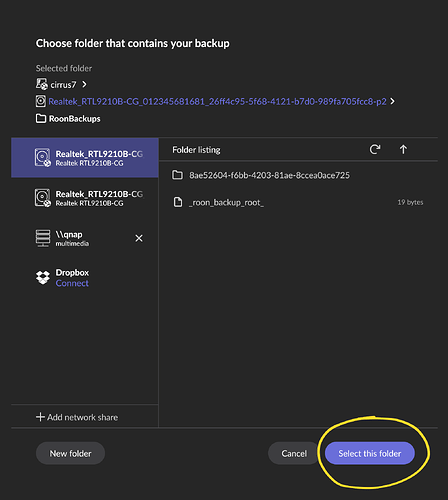The image size is (448, 500).
Task: Select the second Realtek_RTL9210B-CG drive
Action: [85, 198]
